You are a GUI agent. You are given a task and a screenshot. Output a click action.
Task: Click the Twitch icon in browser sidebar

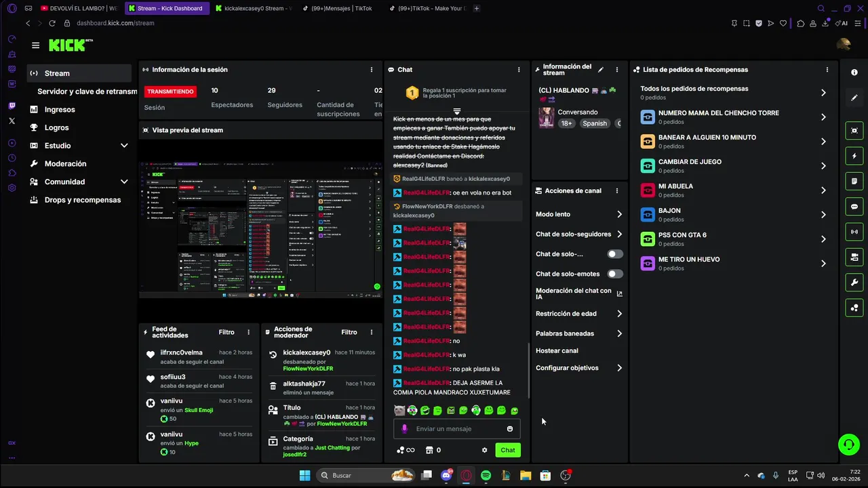12,106
